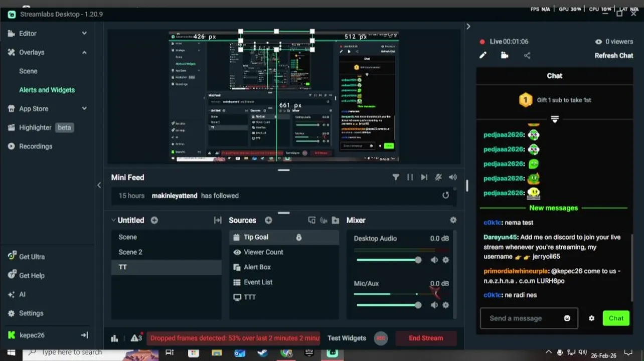Click Test Widgets button
Viewport: 644px width, 361px height.
coord(347,338)
